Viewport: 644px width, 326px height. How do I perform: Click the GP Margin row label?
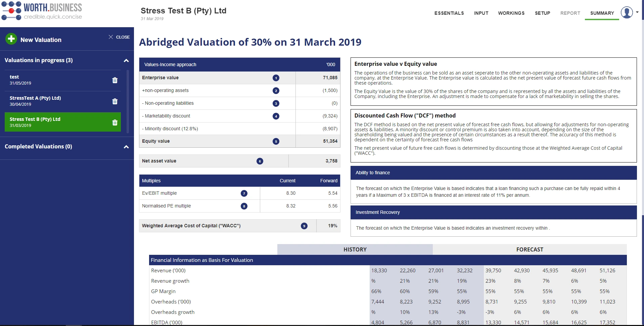[x=163, y=291]
